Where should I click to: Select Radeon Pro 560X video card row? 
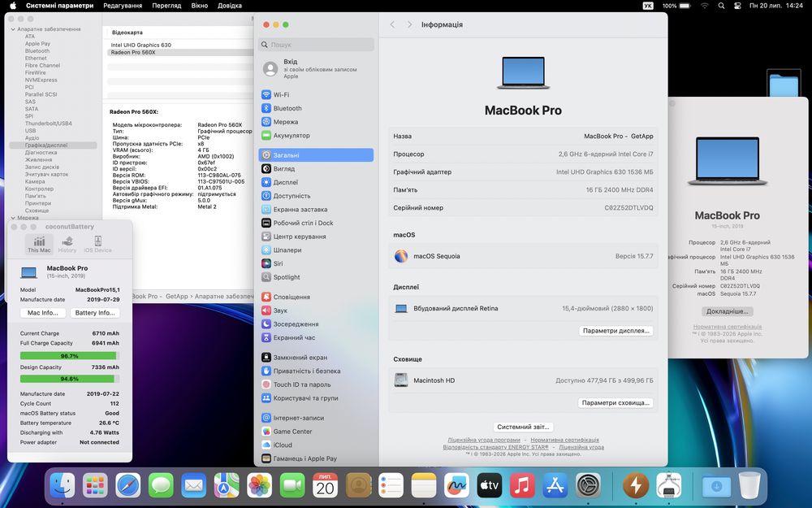click(x=179, y=52)
